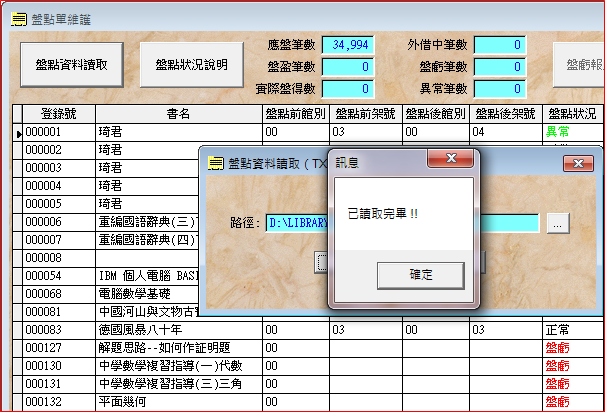Click the partially visible 盤虧報 button
Viewport: 605px width, 412px height.
(x=580, y=65)
